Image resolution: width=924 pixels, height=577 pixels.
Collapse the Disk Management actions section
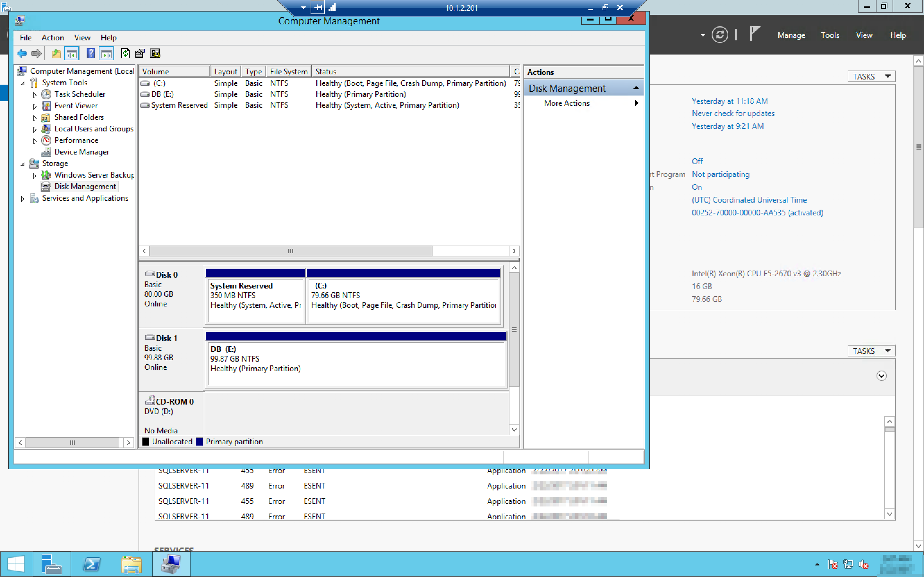pos(636,88)
